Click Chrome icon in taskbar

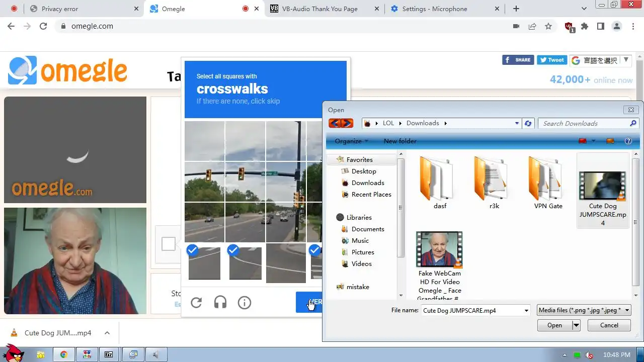(x=64, y=355)
